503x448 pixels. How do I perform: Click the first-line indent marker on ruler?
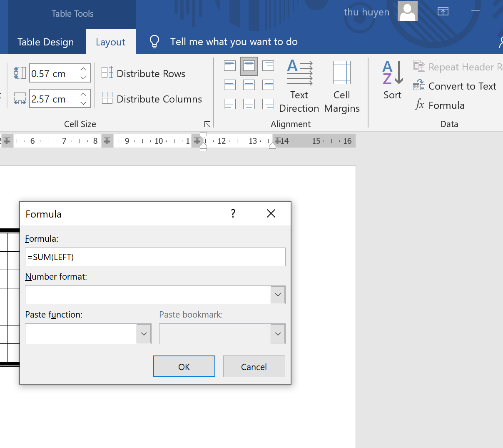(203, 136)
